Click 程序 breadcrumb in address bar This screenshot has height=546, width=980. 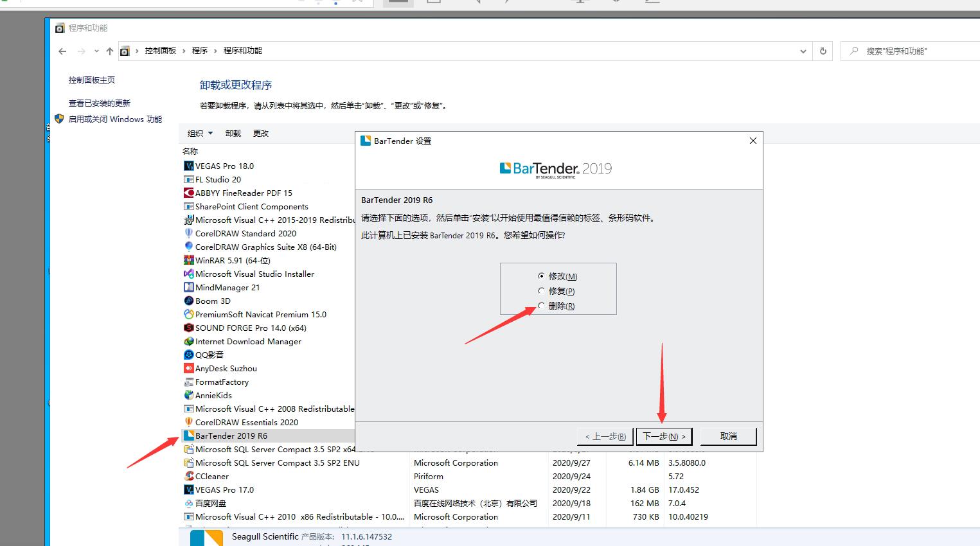pos(200,51)
